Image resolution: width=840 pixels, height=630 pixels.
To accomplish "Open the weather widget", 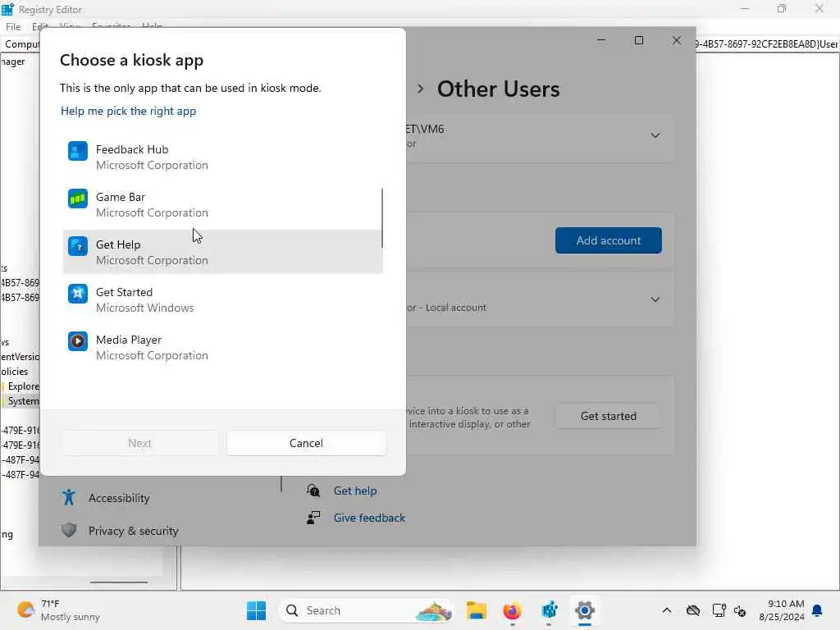I will point(58,610).
